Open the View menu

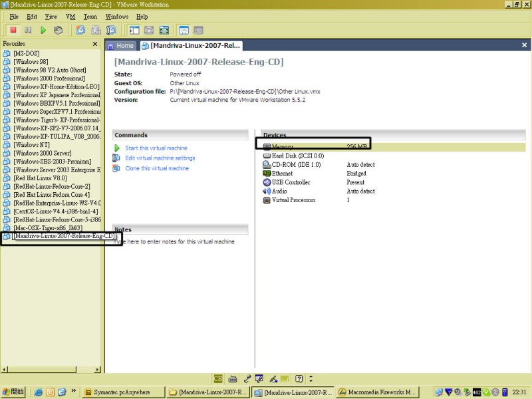51,17
